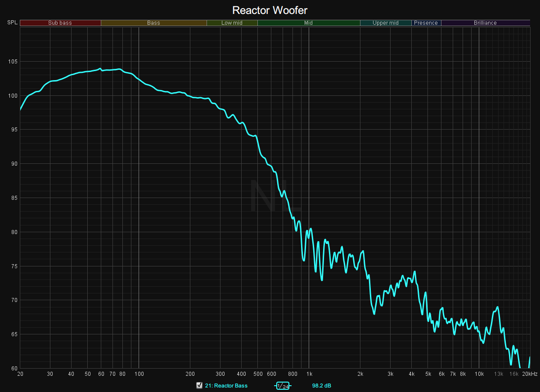Click the 90 dB axis tick label

[x=14, y=164]
